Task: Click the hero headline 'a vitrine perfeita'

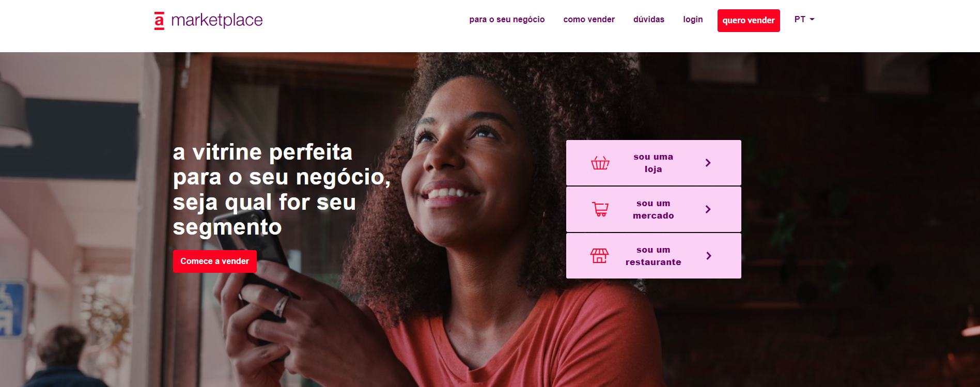Action: pyautogui.click(x=263, y=152)
